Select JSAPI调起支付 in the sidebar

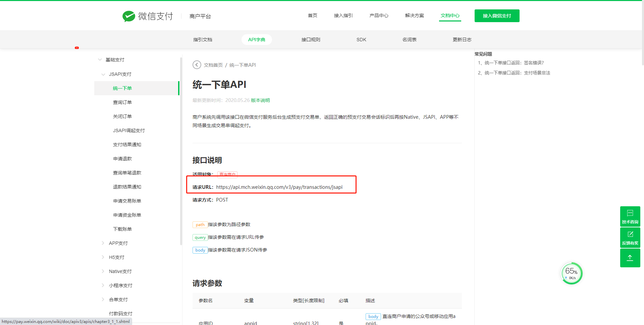tap(129, 130)
